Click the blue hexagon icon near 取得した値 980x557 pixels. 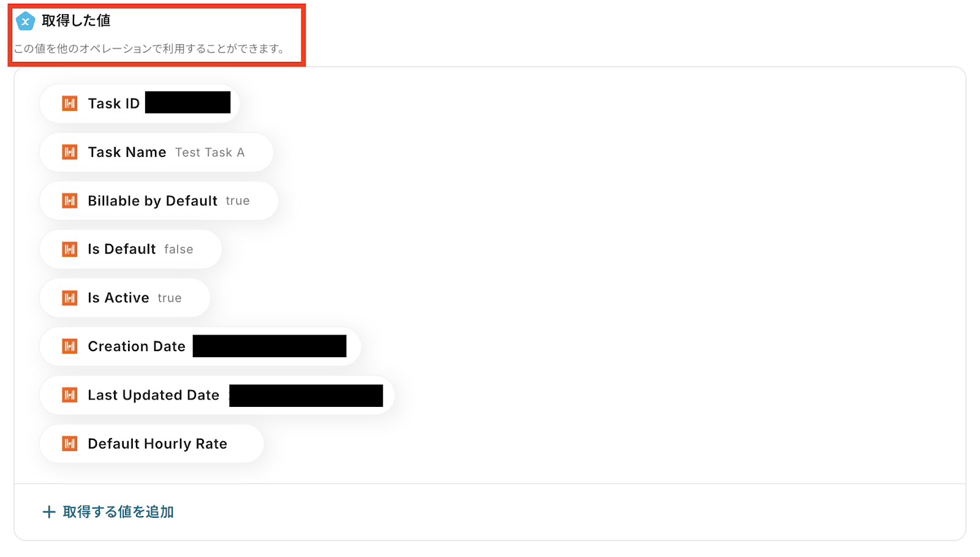pyautogui.click(x=25, y=21)
